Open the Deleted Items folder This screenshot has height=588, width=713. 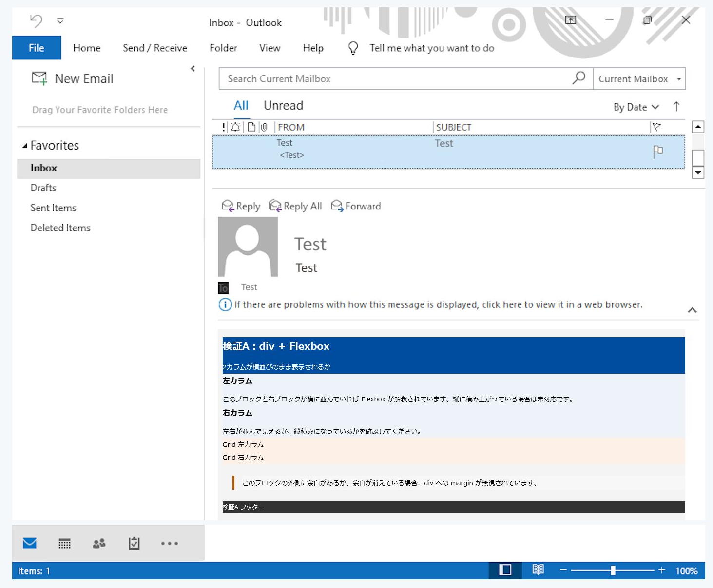coord(60,228)
